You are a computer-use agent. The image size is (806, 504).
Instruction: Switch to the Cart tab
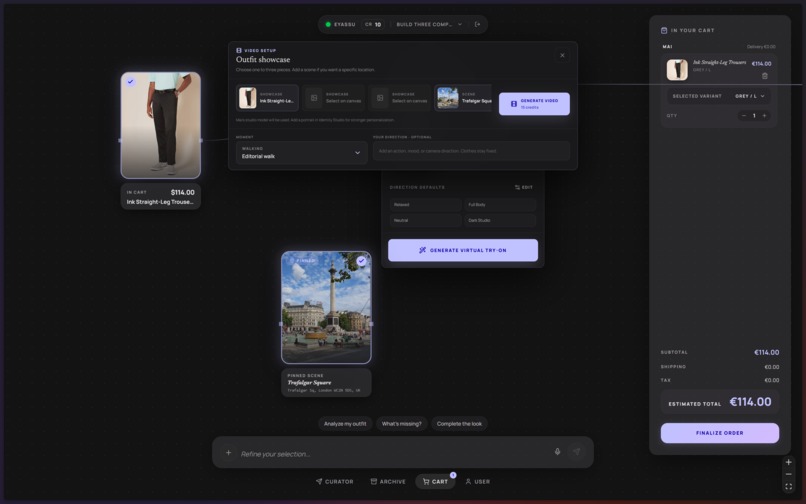[x=435, y=481]
